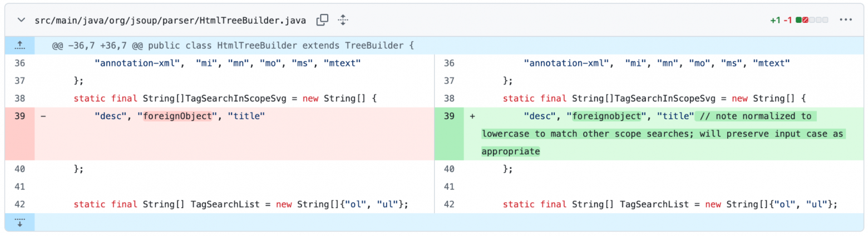This screenshot has width=868, height=236.
Task: Select deleted line number 39 on left
Action: (x=19, y=116)
